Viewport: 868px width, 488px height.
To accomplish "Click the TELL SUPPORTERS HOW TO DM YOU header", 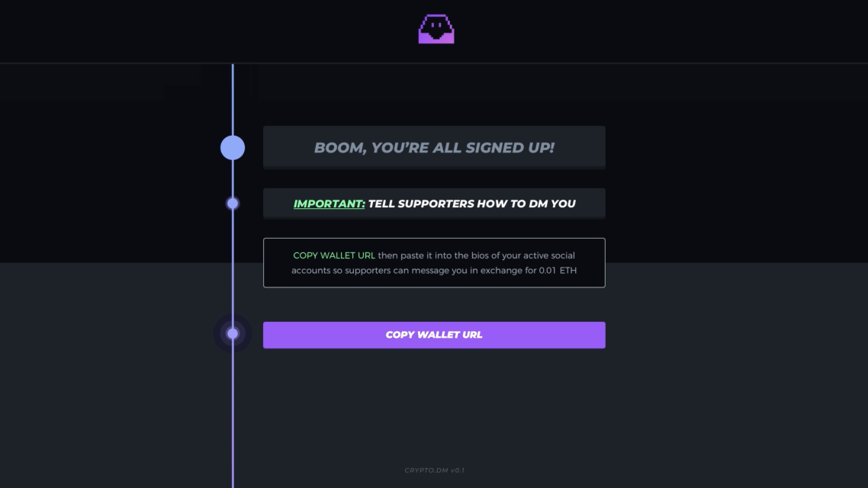I will [472, 204].
